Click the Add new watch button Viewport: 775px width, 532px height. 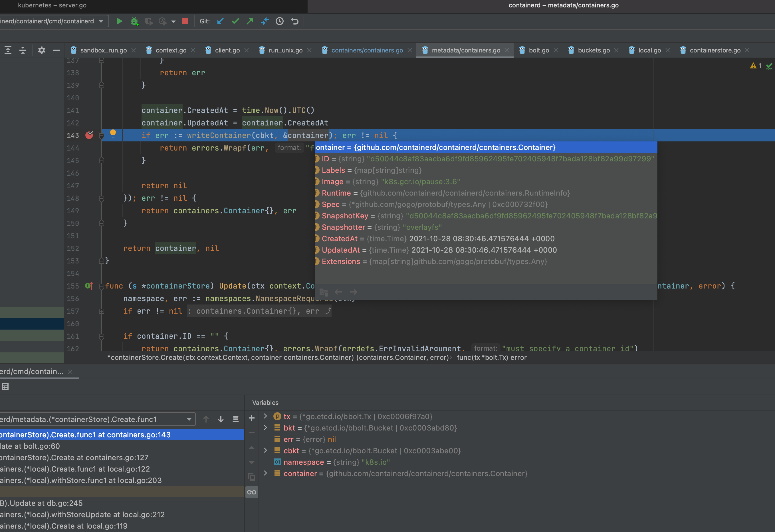pyautogui.click(x=252, y=418)
